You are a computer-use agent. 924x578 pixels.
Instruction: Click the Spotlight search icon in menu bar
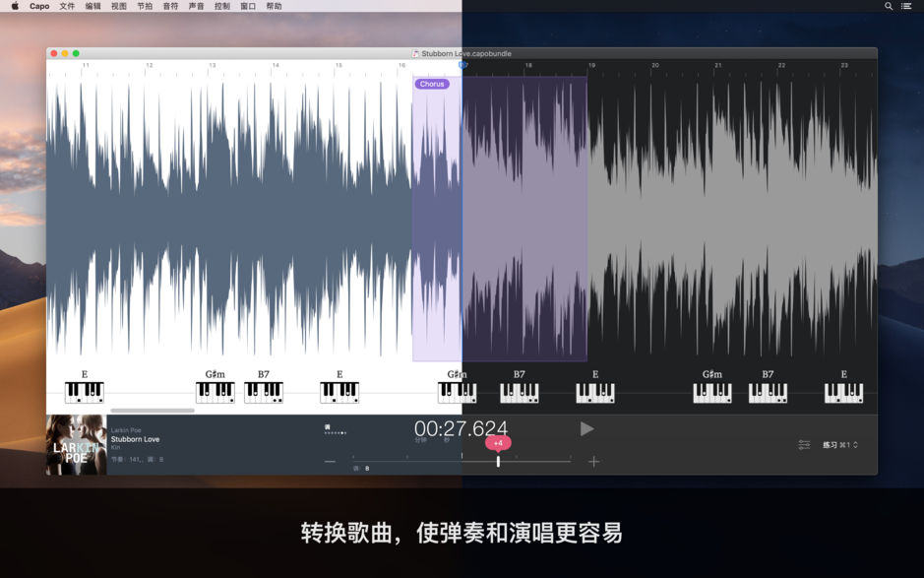click(888, 6)
